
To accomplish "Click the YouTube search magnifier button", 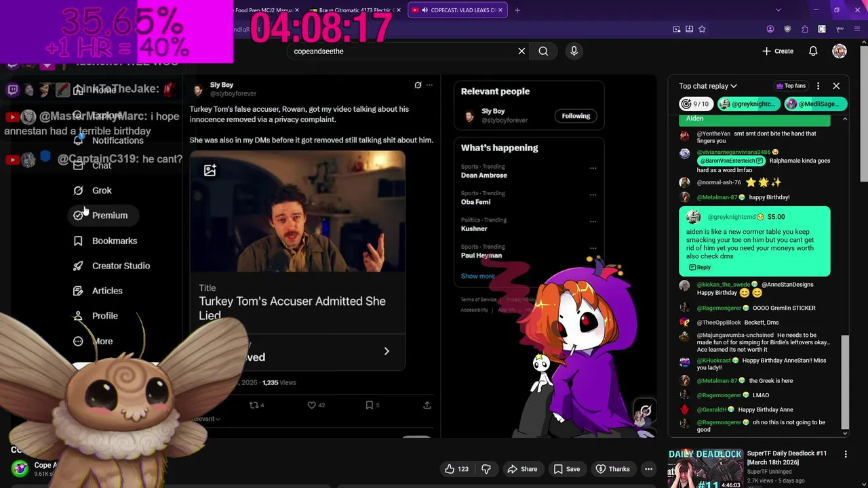I will pyautogui.click(x=543, y=51).
